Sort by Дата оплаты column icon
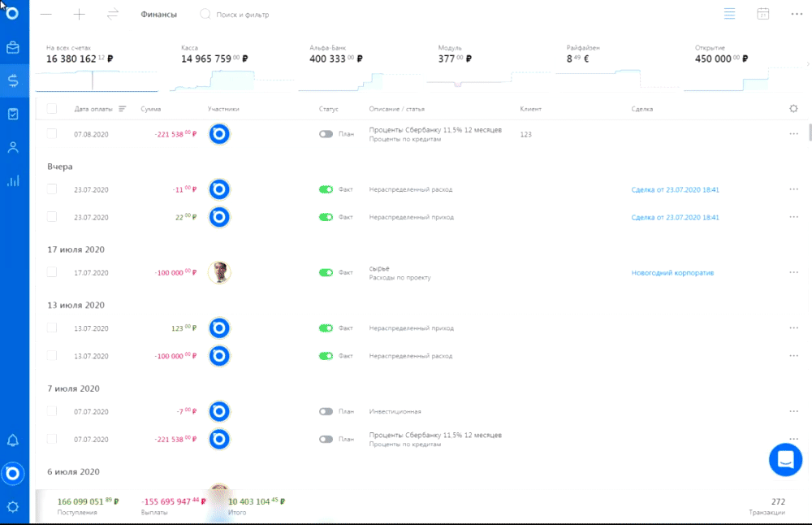The width and height of the screenshot is (812, 525). pyautogui.click(x=123, y=109)
